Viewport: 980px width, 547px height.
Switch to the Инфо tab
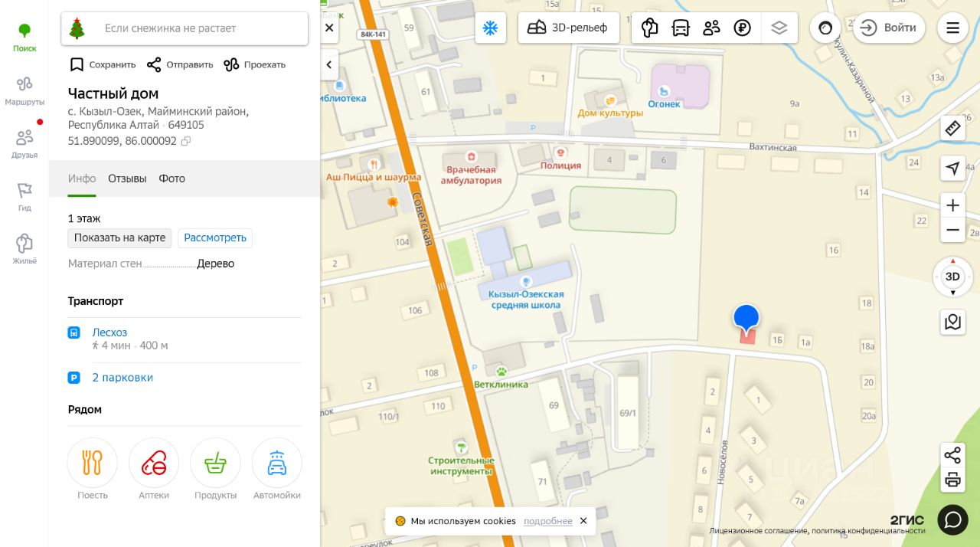pos(82,179)
